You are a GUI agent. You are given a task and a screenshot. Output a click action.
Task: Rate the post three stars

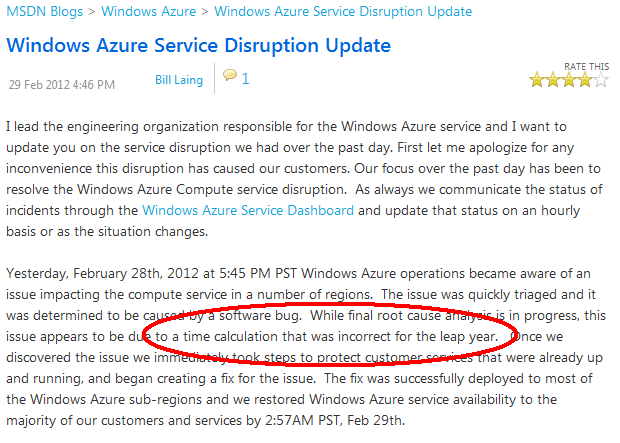569,80
